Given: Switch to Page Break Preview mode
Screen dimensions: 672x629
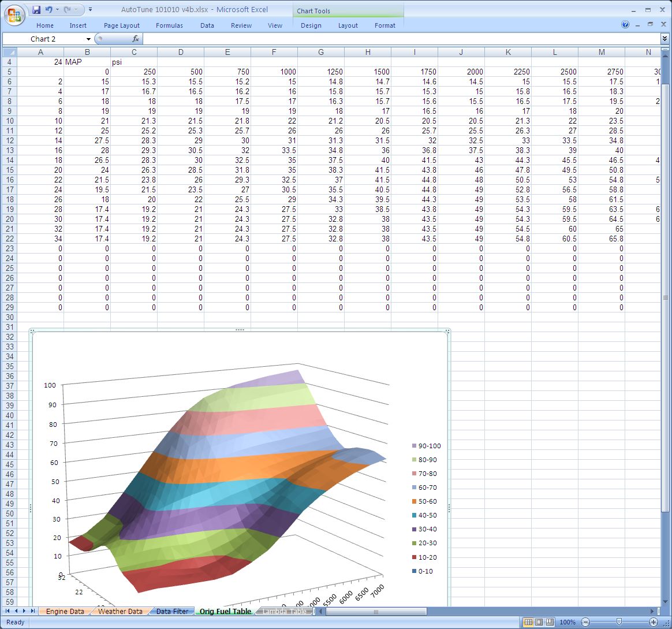Looking at the screenshot, I should 550,622.
